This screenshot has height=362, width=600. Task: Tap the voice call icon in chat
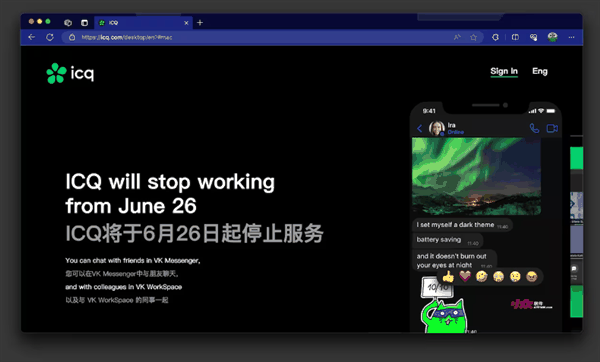click(x=534, y=128)
